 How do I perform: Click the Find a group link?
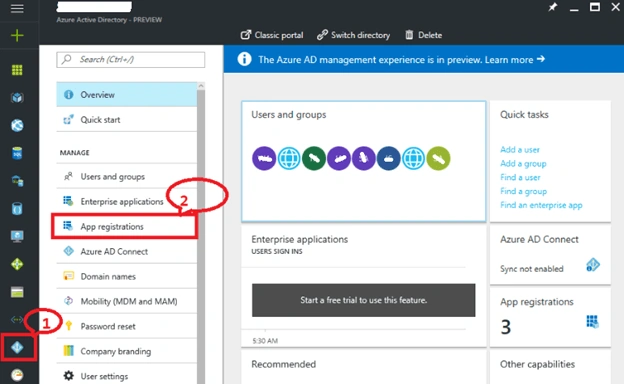point(523,191)
